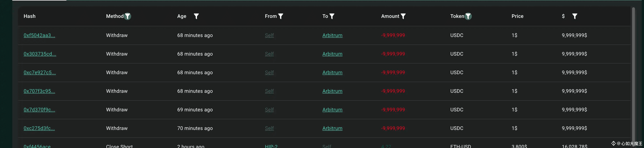This screenshot has width=644, height=148.
Task: Click the Price column header
Action: [517, 16]
